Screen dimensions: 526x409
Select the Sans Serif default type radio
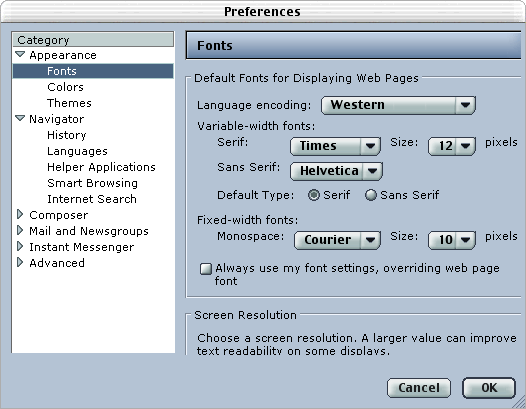371,195
